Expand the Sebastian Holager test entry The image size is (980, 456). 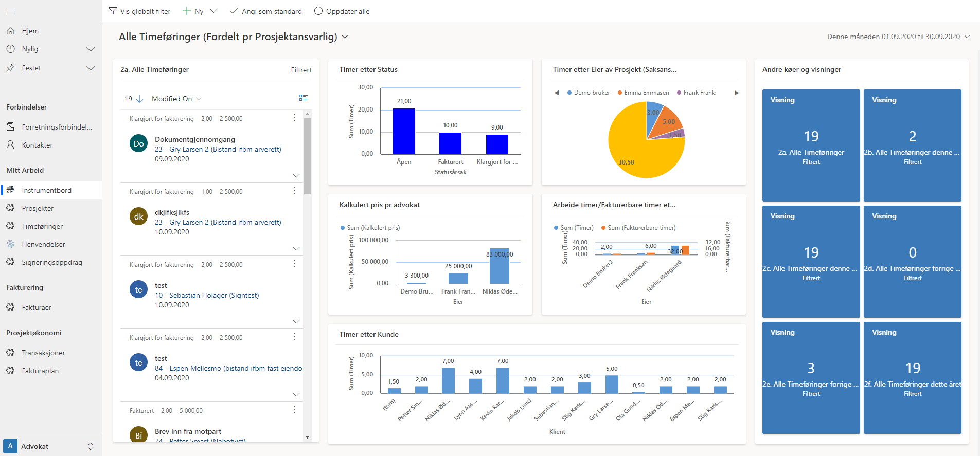tap(296, 321)
